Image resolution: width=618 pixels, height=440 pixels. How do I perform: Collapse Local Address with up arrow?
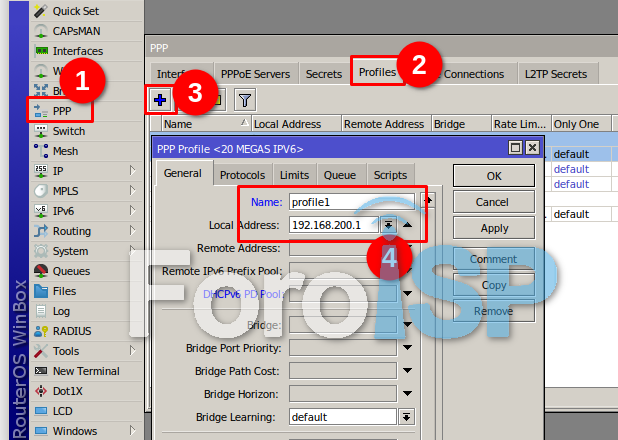(x=407, y=224)
